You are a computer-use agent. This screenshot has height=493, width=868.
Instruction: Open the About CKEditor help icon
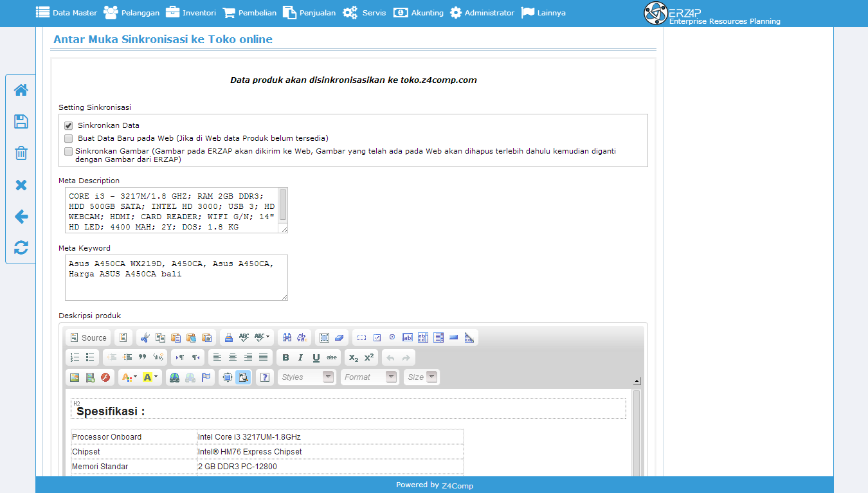[265, 377]
